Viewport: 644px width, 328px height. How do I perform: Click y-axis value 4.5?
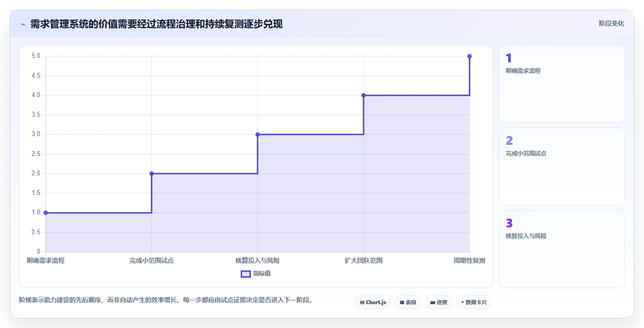tap(36, 76)
